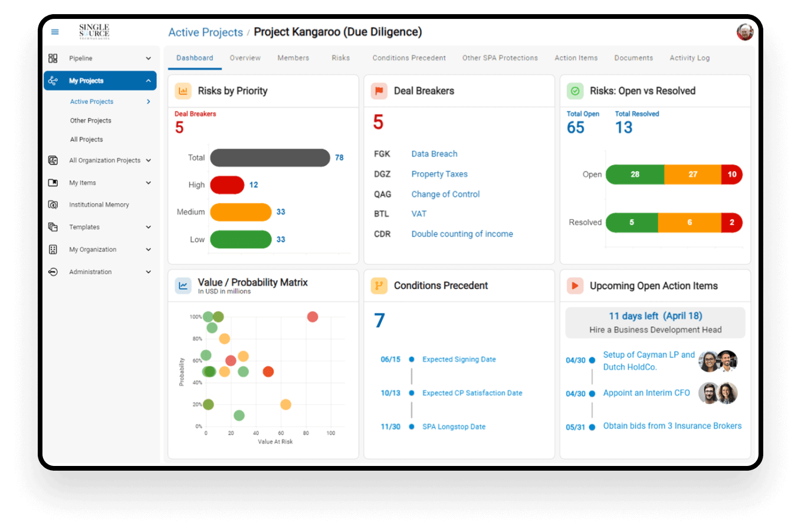Select All Projects in sidebar
801x532 pixels.
[86, 139]
